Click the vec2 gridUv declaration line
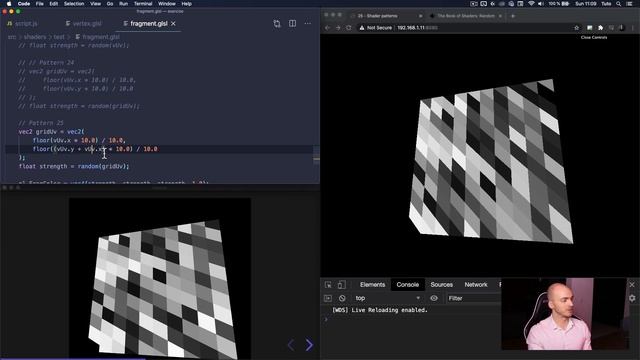640x360 pixels. tap(51, 131)
